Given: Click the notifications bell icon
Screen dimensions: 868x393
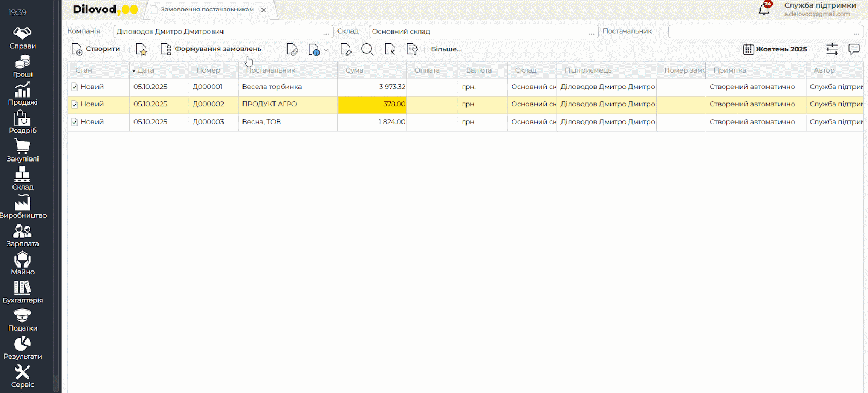Looking at the screenshot, I should tap(764, 9).
